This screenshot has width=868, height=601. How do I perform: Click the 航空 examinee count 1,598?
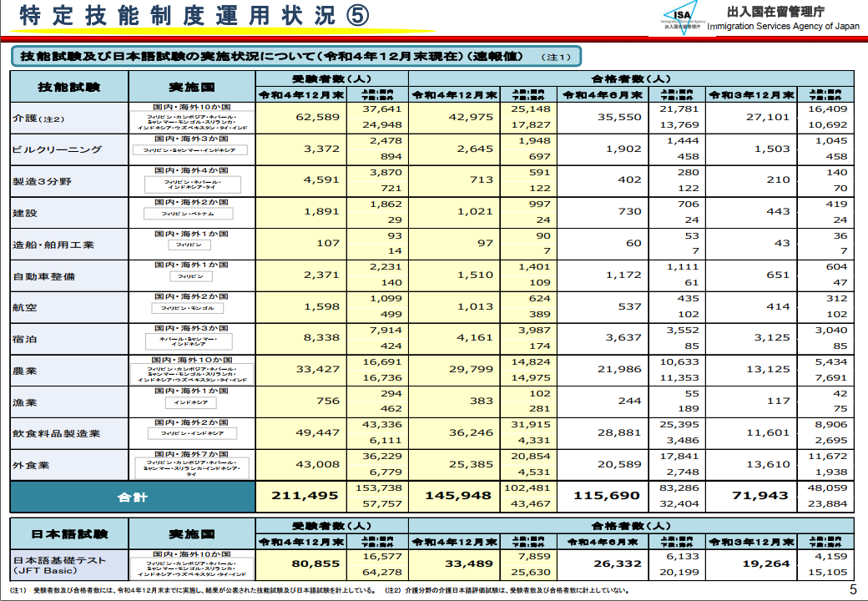coord(321,306)
